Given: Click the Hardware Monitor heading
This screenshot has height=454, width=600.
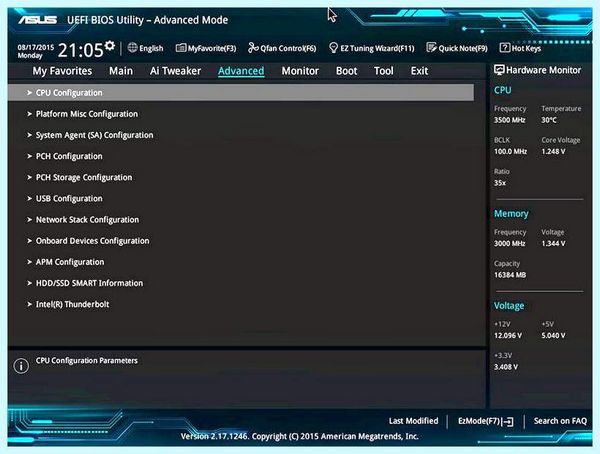Looking at the screenshot, I should point(543,70).
